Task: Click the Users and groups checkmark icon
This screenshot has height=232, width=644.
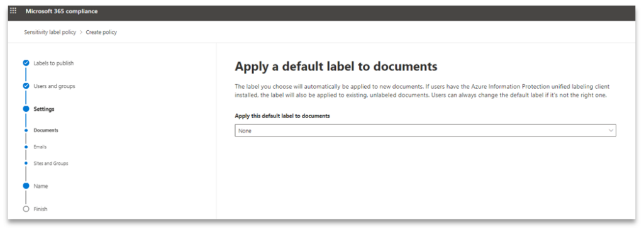Action: [x=26, y=86]
